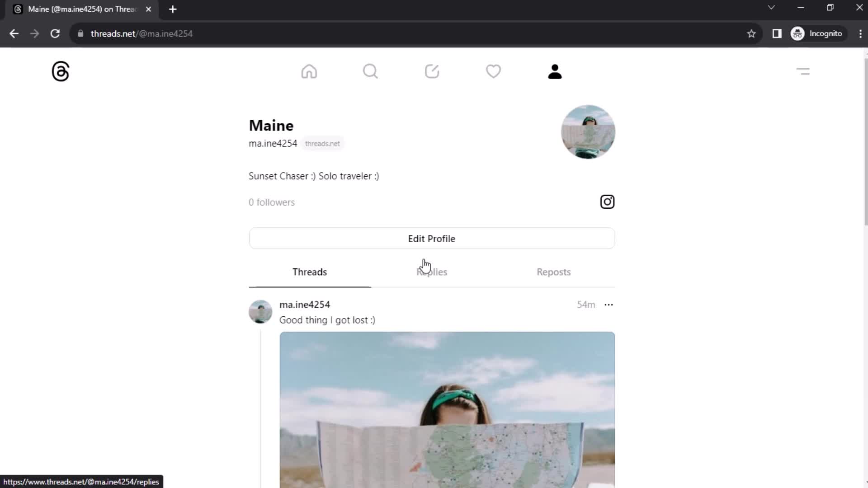This screenshot has width=868, height=488.
Task: Select the compose new thread icon
Action: coord(432,71)
